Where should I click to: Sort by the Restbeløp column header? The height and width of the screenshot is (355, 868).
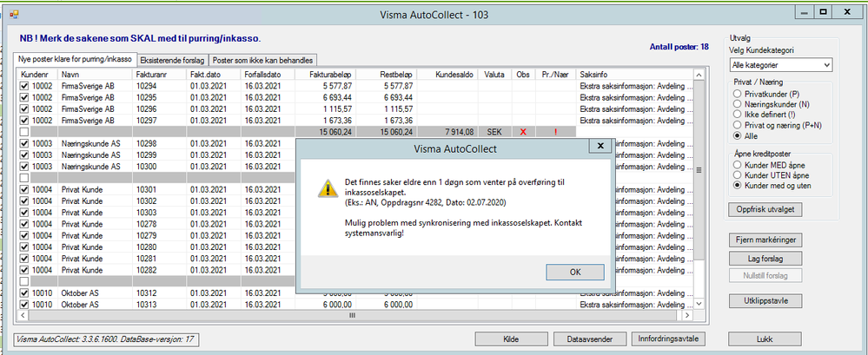pos(387,74)
